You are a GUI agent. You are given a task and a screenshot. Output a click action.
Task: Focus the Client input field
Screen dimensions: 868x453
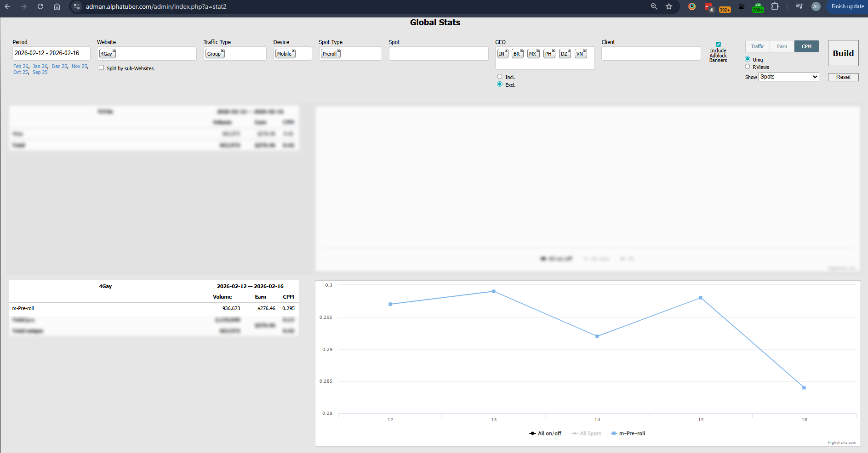point(651,53)
